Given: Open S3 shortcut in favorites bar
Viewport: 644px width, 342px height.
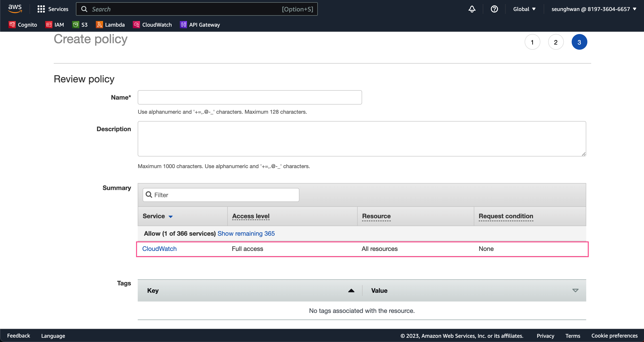Looking at the screenshot, I should (x=80, y=24).
